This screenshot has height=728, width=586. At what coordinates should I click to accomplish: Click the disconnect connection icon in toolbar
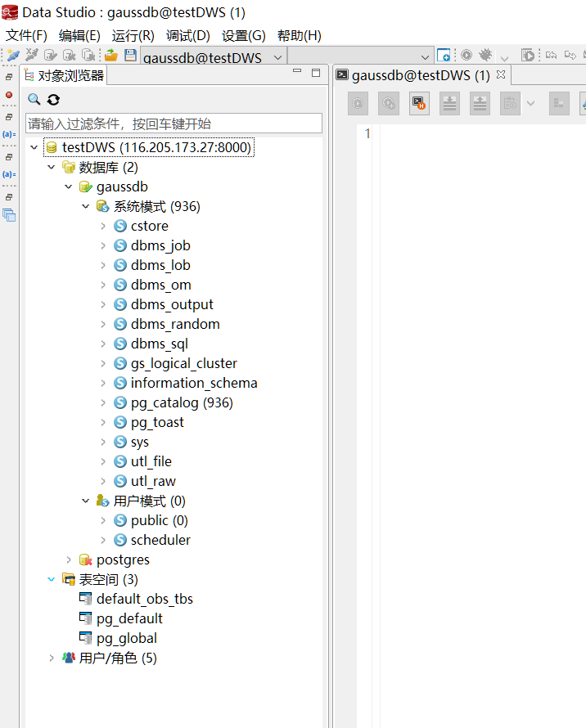click(x=32, y=56)
